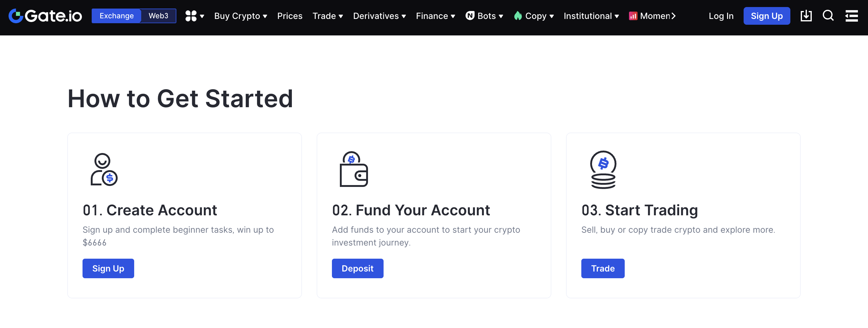
Task: Click the download app icon
Action: click(x=806, y=16)
